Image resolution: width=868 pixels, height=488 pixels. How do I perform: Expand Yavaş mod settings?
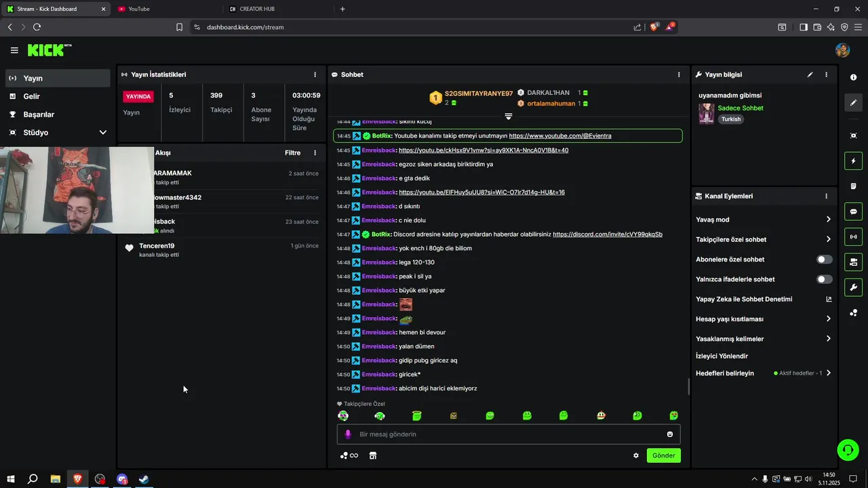(828, 220)
